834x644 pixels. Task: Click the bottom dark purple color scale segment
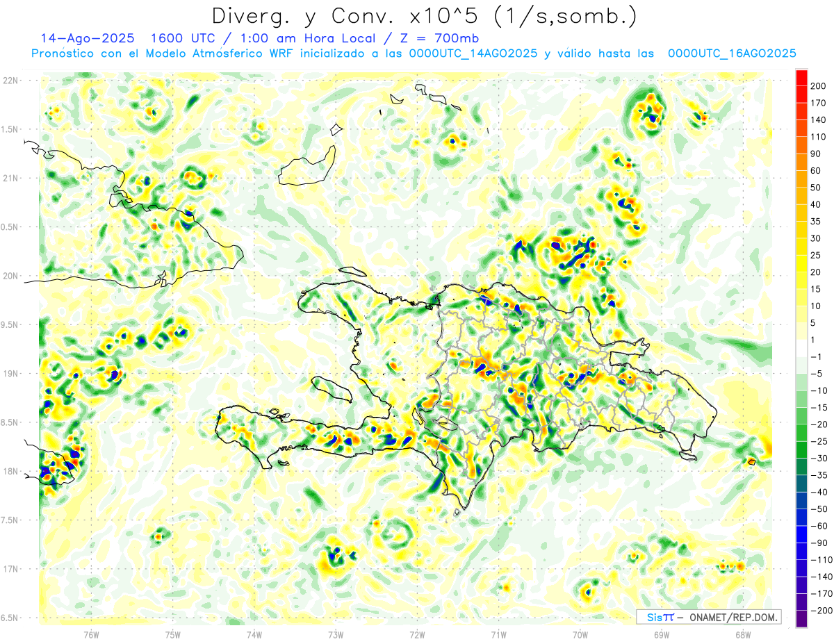coord(801,619)
